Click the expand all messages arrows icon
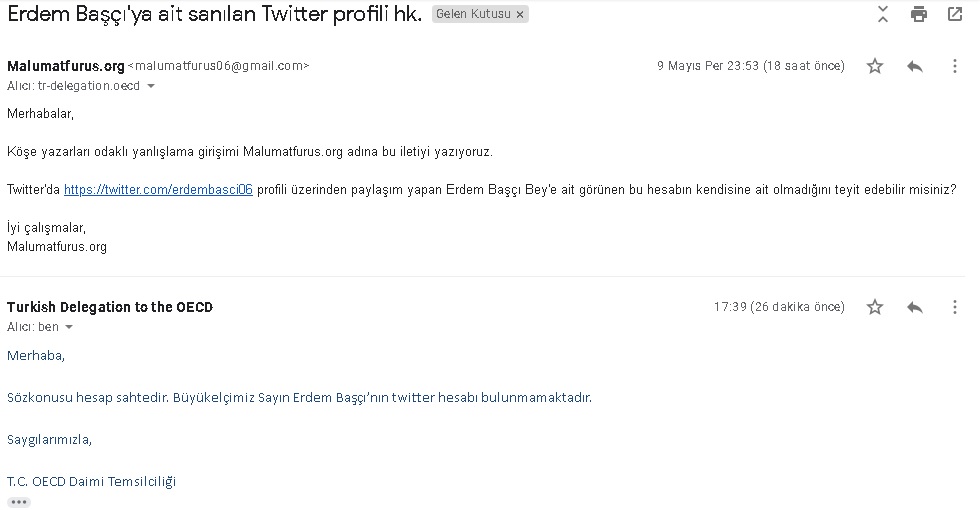This screenshot has height=510, width=980. pos(882,14)
